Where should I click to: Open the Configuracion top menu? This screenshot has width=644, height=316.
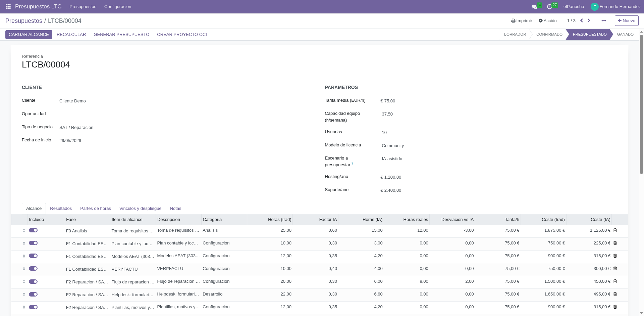click(x=118, y=7)
